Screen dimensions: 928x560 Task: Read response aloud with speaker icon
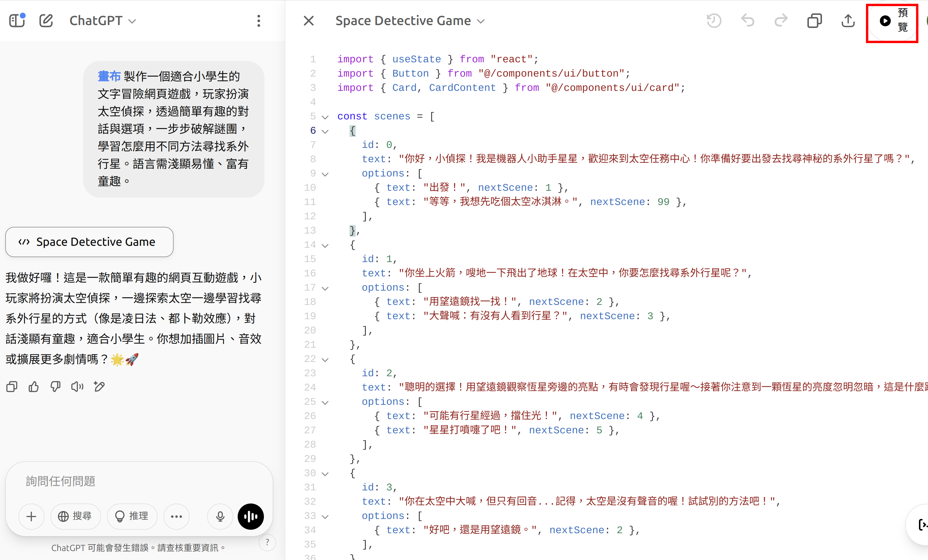coord(77,386)
